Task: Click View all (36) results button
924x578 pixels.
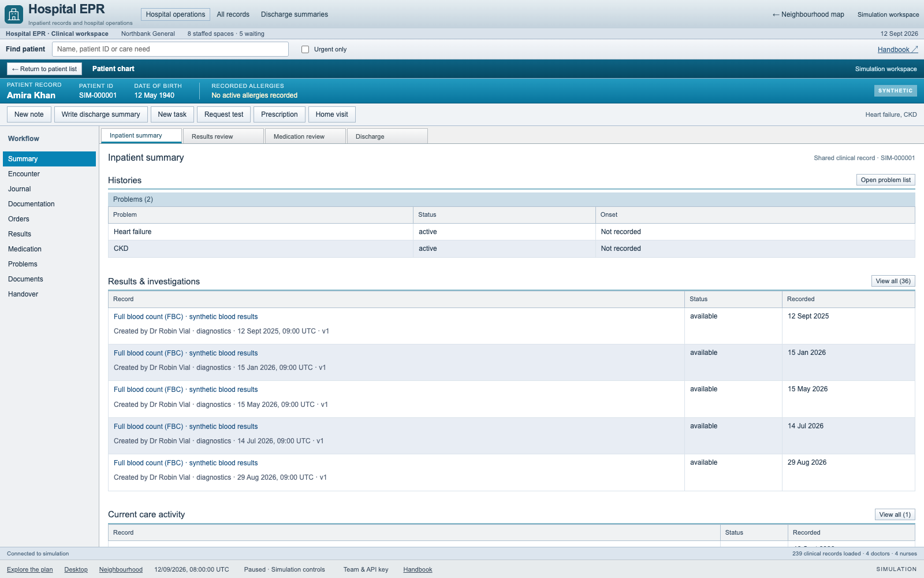Action: pos(893,281)
